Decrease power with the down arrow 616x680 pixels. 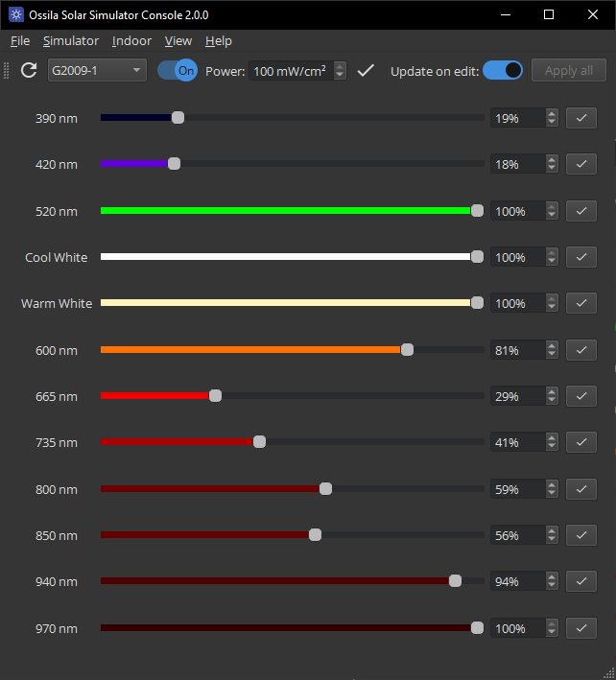340,75
